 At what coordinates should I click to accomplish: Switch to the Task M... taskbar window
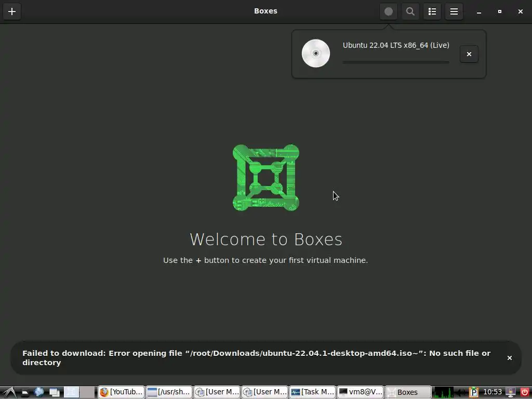click(312, 392)
